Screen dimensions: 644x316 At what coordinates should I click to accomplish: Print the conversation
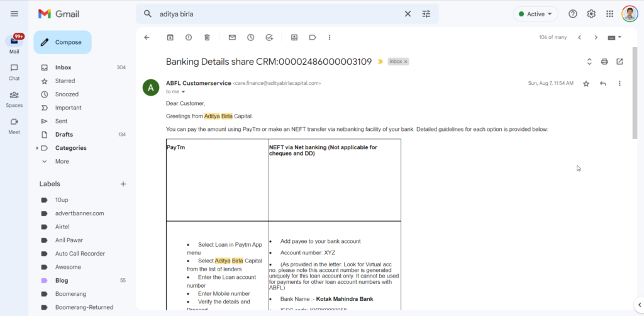[604, 62]
